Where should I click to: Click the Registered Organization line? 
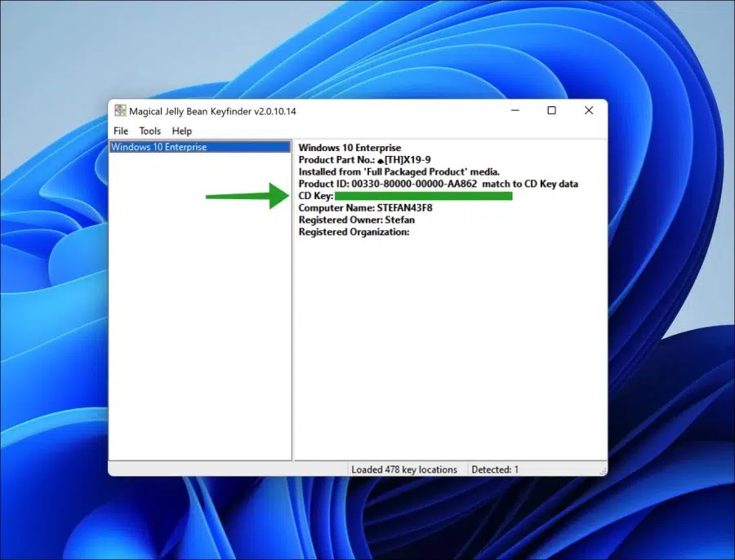pos(354,232)
